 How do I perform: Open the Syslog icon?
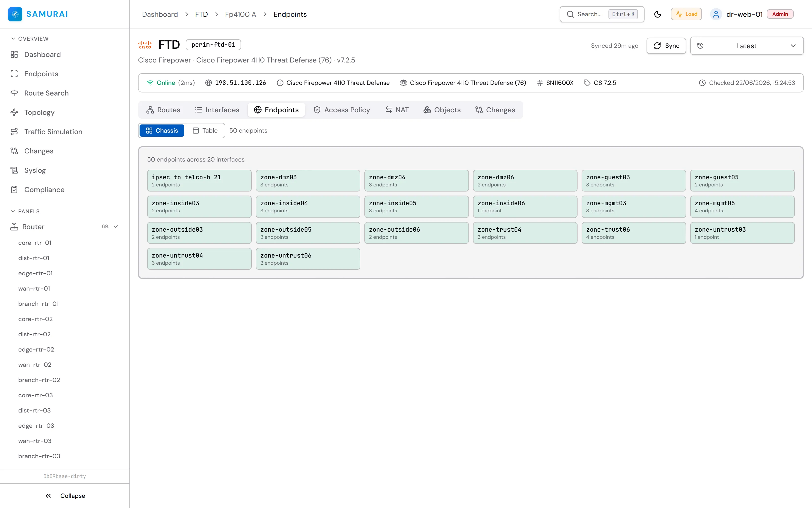click(14, 170)
